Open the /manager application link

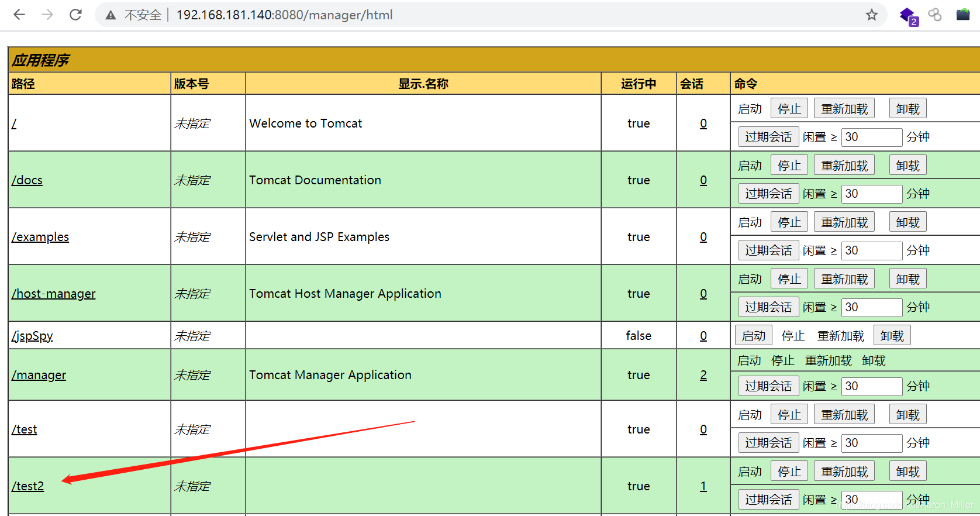coord(39,375)
